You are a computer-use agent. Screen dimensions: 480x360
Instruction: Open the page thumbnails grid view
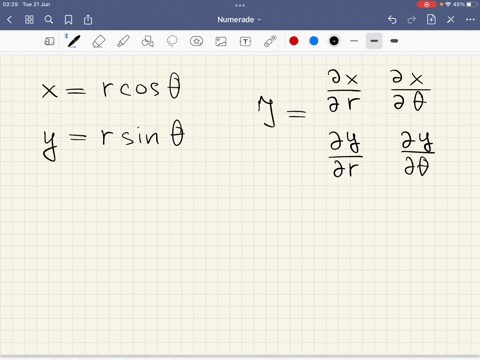point(29,20)
